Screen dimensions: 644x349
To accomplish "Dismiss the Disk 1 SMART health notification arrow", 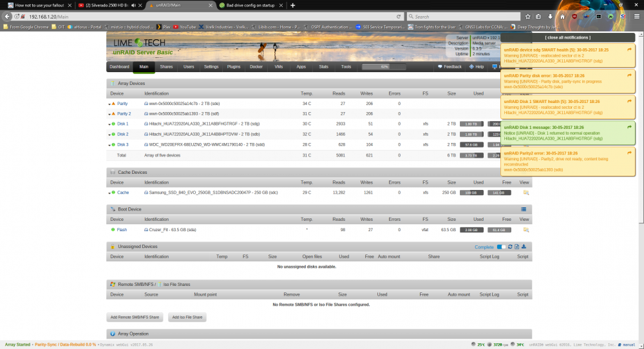I will [629, 101].
